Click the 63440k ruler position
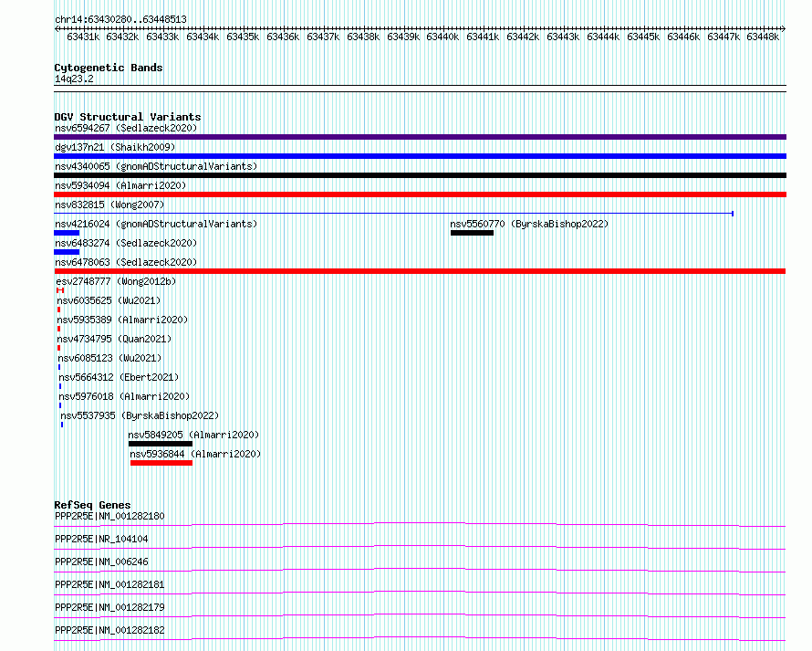812x651 pixels. pyautogui.click(x=442, y=37)
